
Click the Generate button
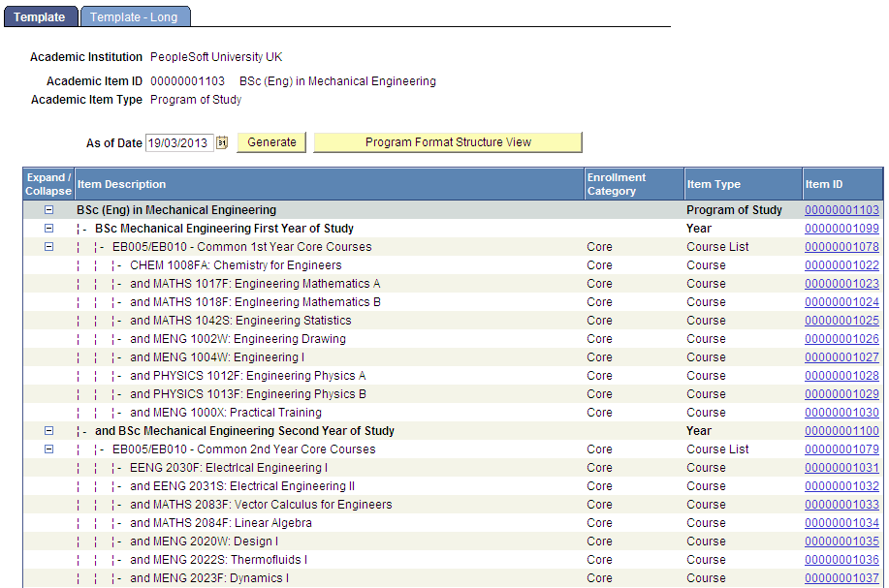click(x=271, y=142)
